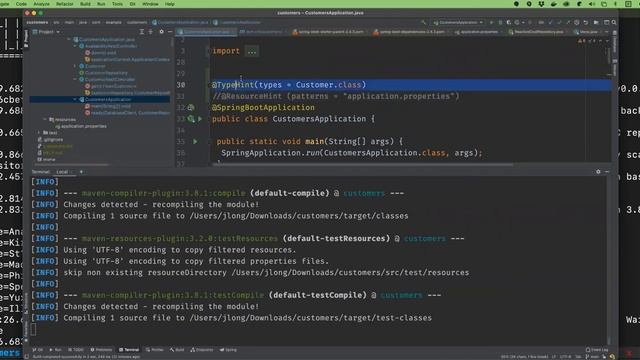Click the volume menu bar icon

tap(591, 4)
